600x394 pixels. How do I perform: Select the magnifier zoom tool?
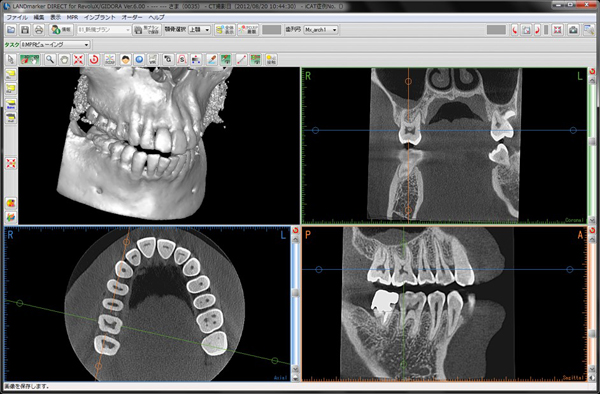click(50, 60)
